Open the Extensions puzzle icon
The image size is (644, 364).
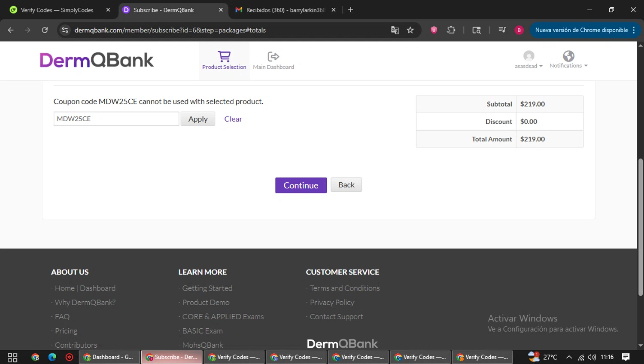451,30
